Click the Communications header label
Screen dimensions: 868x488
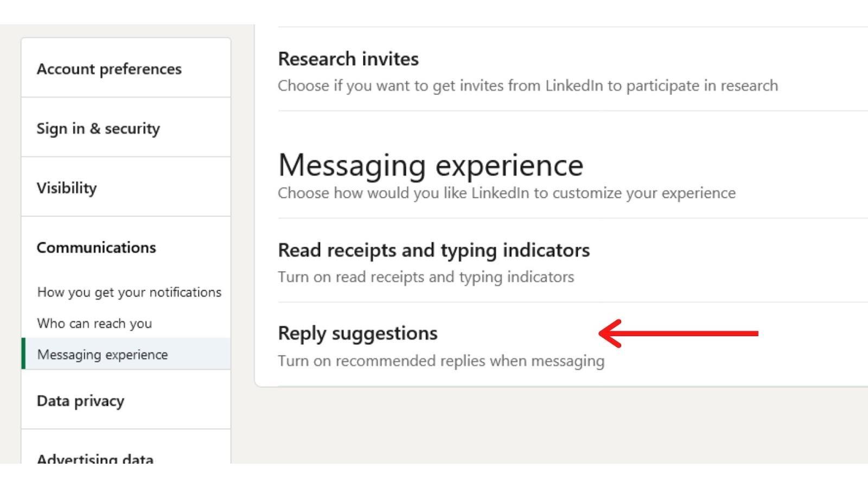[96, 248]
